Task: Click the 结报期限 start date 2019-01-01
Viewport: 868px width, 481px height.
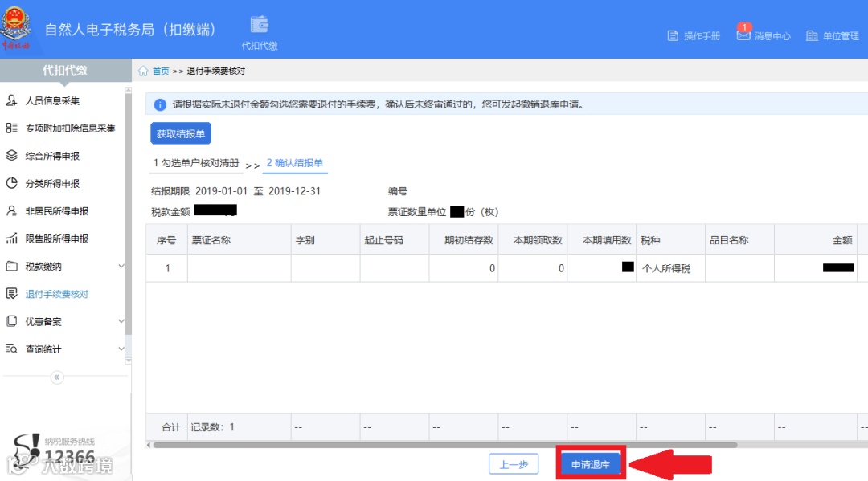Action: 222,191
